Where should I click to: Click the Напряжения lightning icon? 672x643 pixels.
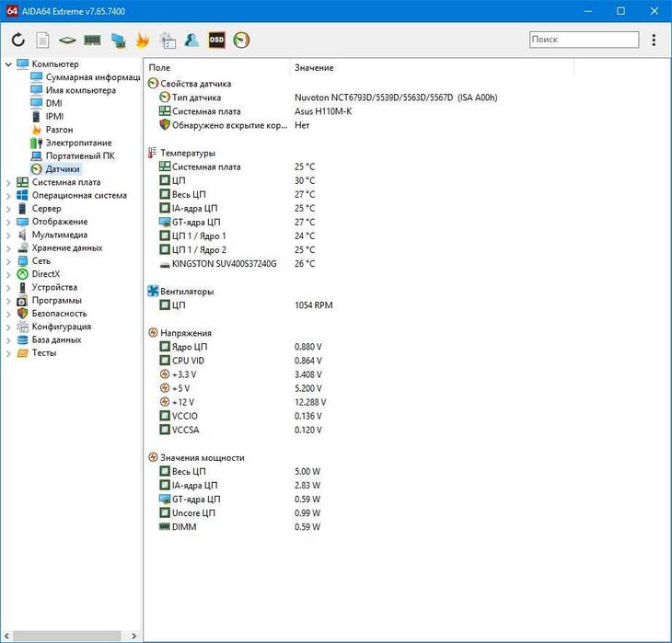pos(153,333)
